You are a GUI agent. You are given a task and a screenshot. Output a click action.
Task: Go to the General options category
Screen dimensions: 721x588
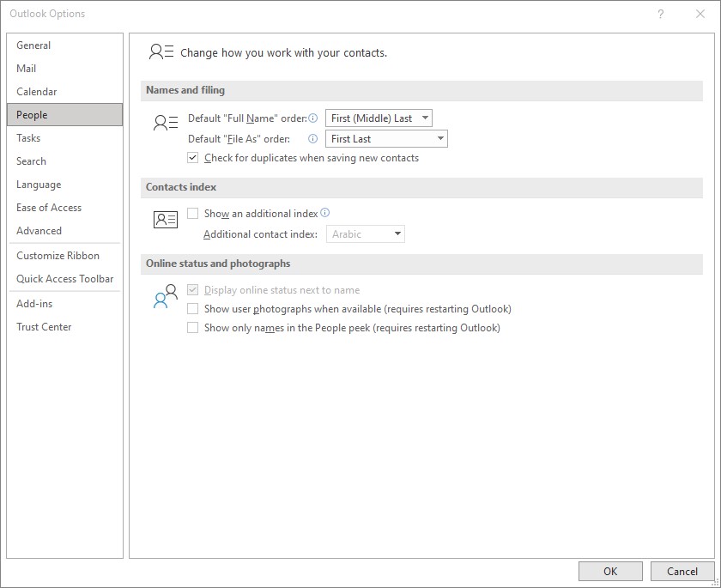pyautogui.click(x=65, y=45)
